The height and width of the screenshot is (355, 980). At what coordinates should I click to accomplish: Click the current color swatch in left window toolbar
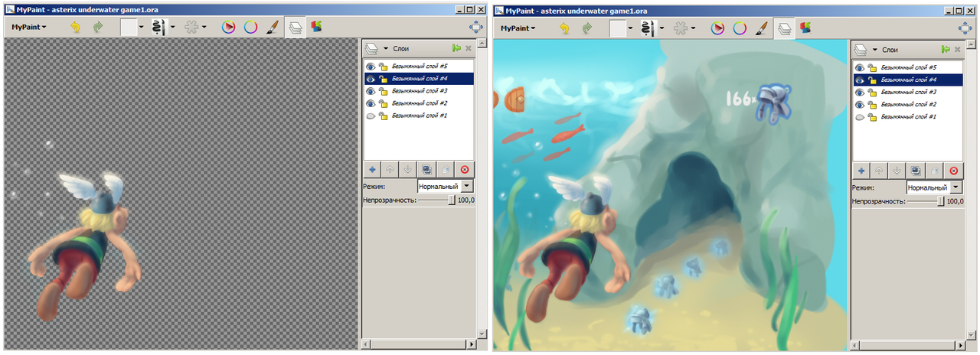[129, 28]
